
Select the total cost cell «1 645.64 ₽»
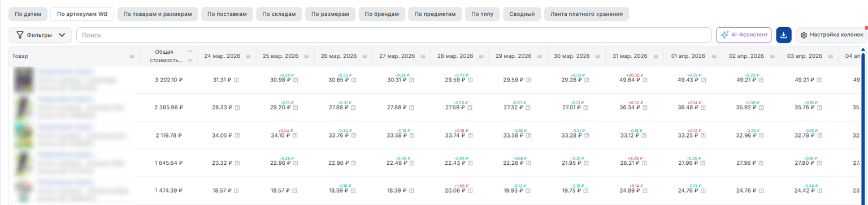click(168, 163)
